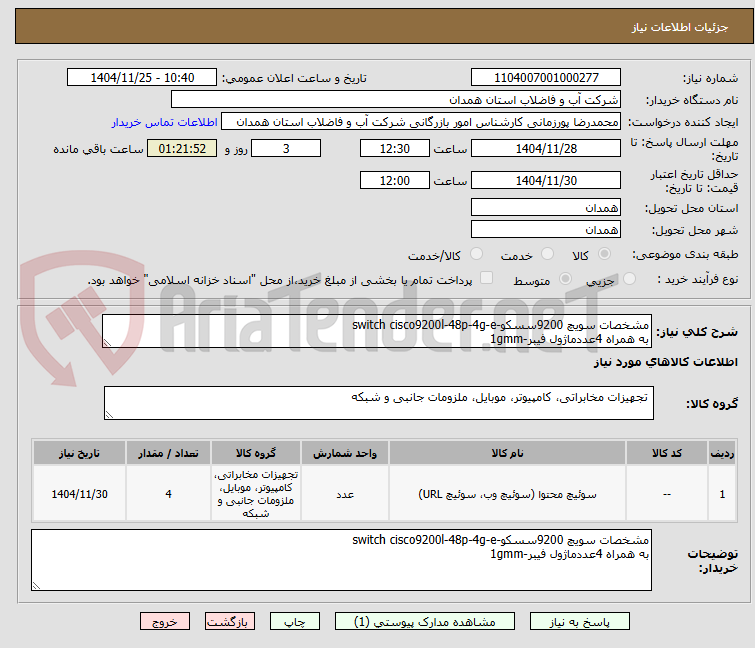Click the item name cell سوئیچ محتوا
755x648 pixels.
(508, 494)
